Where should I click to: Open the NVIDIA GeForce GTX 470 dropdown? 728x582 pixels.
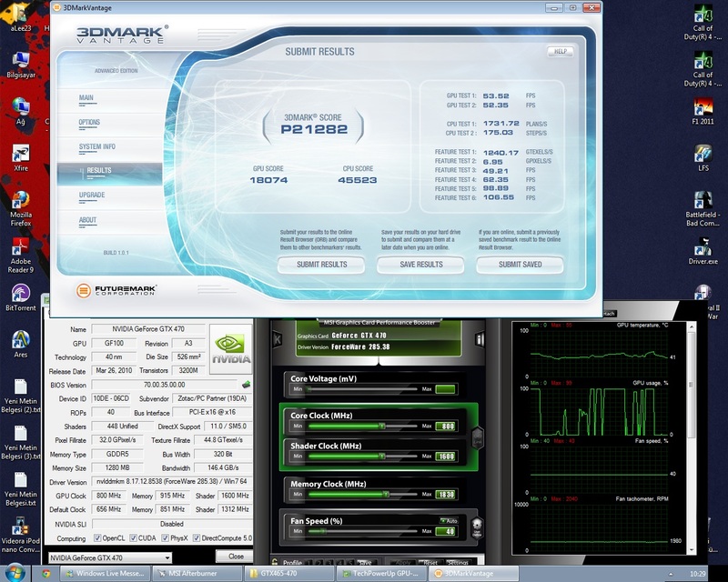tap(110, 557)
